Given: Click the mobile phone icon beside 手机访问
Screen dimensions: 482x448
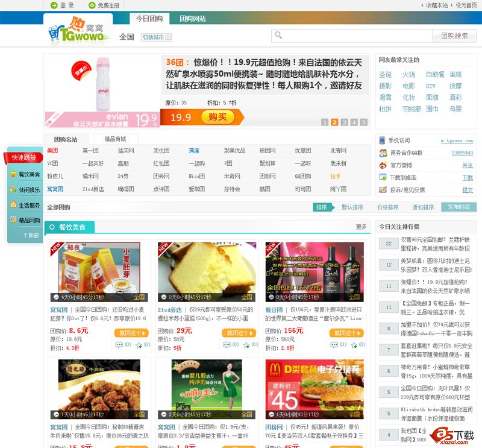Looking at the screenshot, I should [382, 140].
